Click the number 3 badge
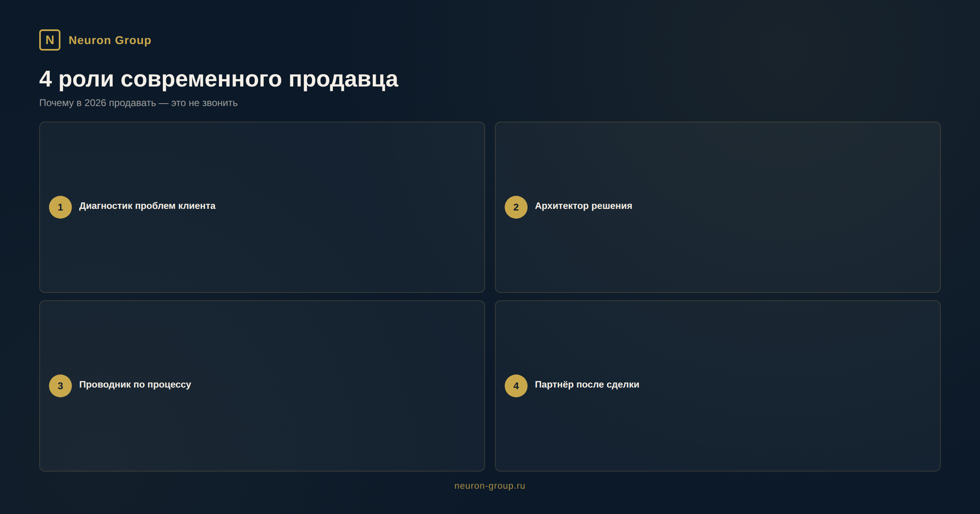The width and height of the screenshot is (980, 514). [60, 386]
